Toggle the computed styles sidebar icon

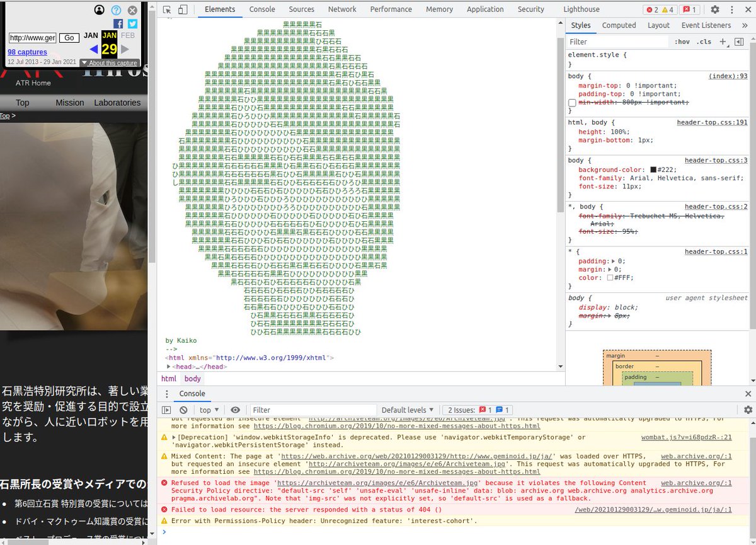point(739,42)
